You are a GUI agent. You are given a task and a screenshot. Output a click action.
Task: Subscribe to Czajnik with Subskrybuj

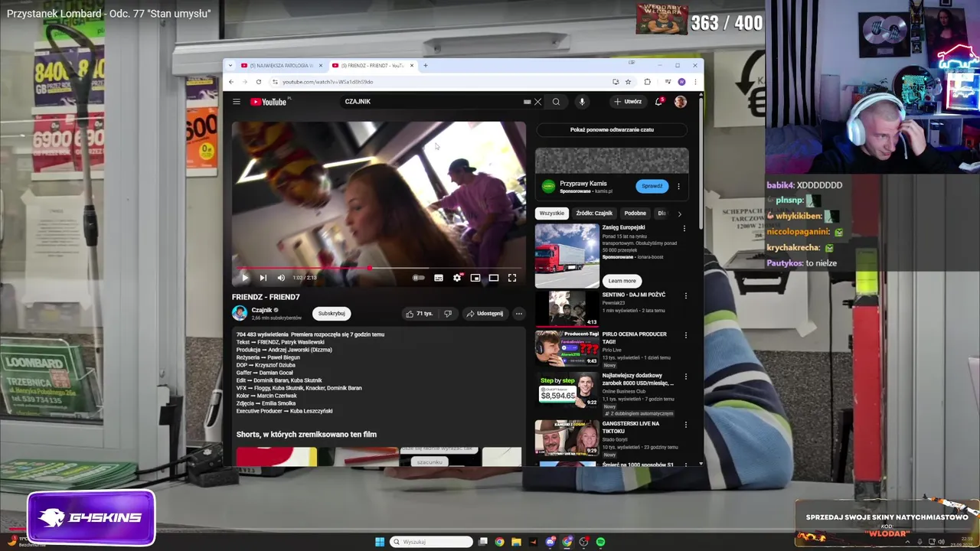pos(332,313)
